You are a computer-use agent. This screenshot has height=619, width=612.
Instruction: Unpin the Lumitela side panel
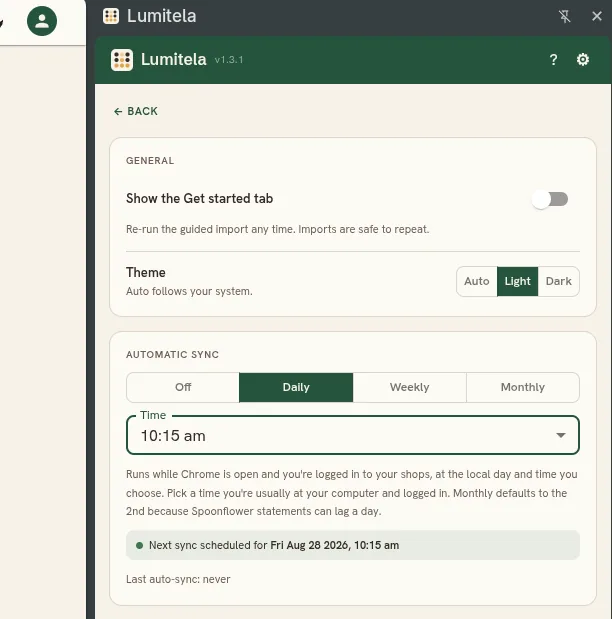(565, 16)
